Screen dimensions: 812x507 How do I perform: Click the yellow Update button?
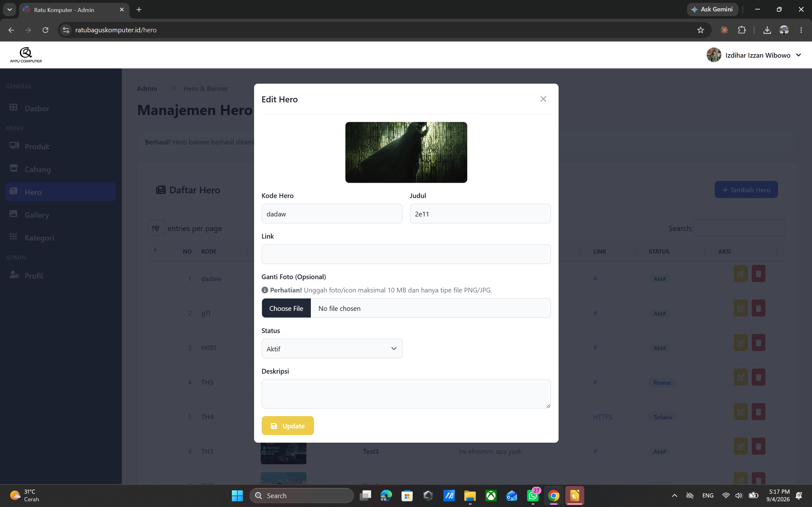tap(288, 426)
